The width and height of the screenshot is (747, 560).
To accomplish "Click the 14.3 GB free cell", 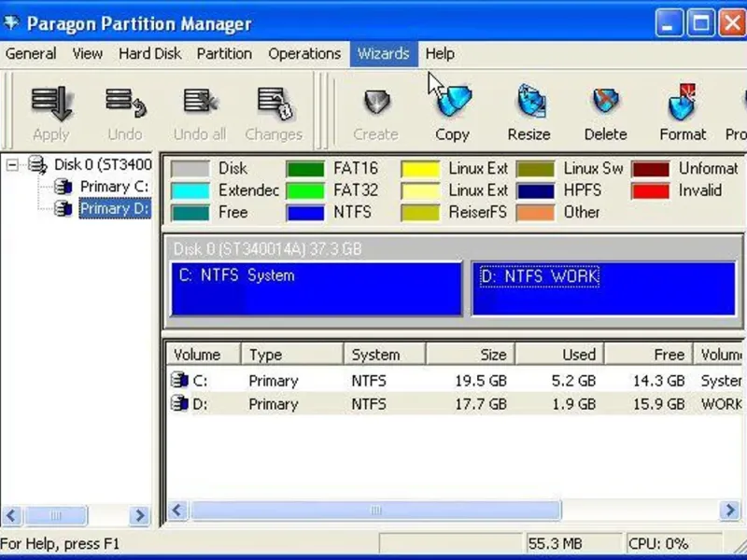I will [659, 381].
